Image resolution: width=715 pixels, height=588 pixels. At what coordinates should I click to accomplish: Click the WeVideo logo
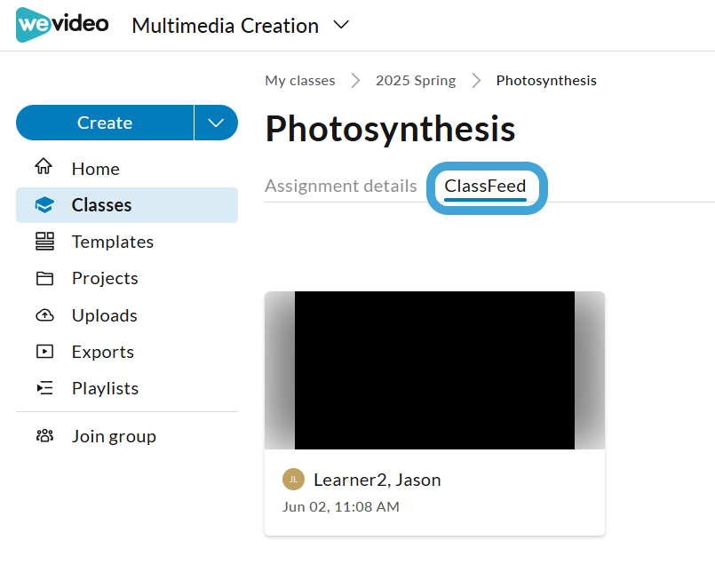[62, 25]
